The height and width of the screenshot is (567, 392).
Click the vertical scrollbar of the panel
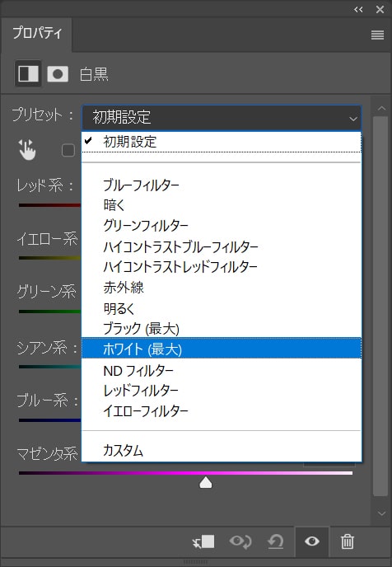[380, 307]
